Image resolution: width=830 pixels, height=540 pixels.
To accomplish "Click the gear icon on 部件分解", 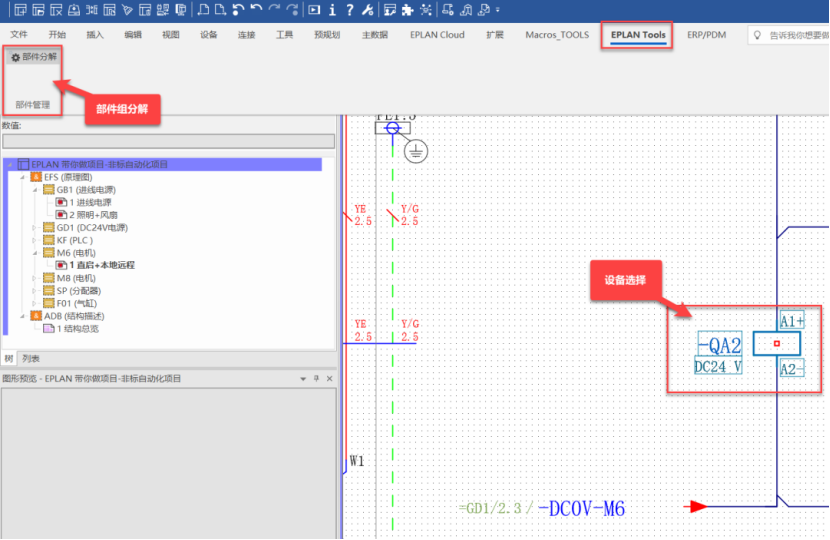I will click(x=15, y=57).
